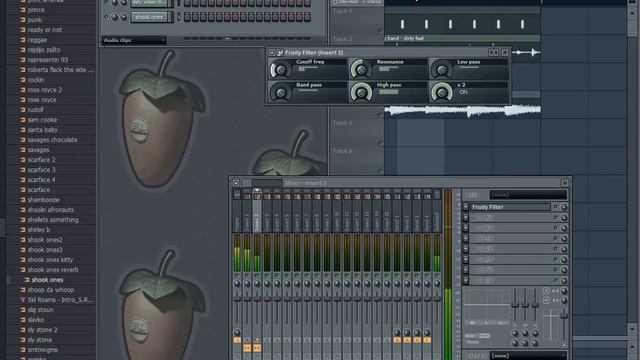Toggle effect slot 2 enable LED
The height and width of the screenshot is (360, 640).
point(556,218)
